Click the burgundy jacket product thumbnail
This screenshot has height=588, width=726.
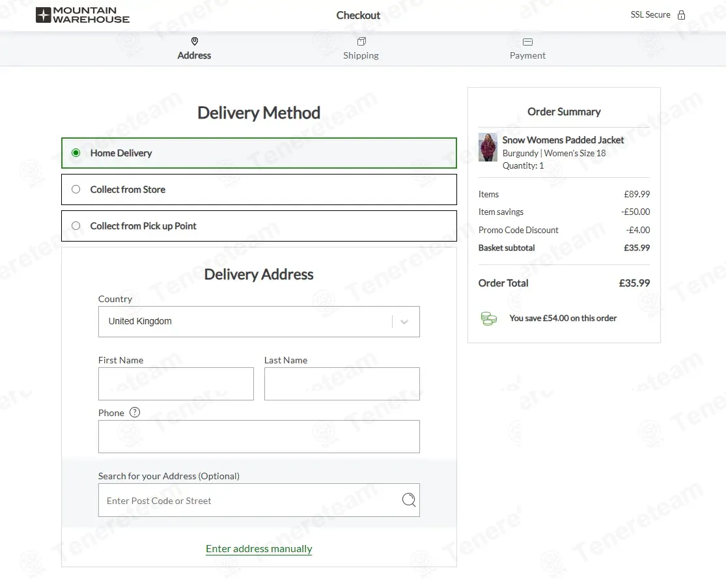(x=488, y=147)
